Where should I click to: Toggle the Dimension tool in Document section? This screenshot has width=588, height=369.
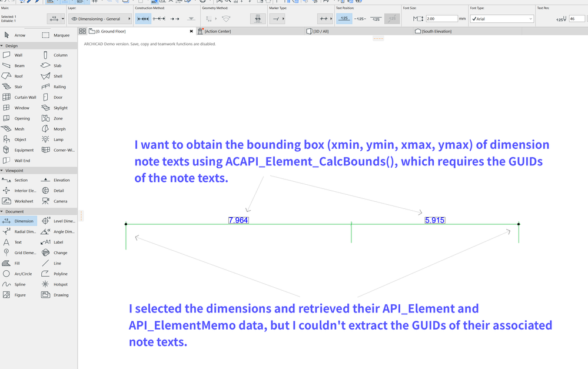pos(19,221)
